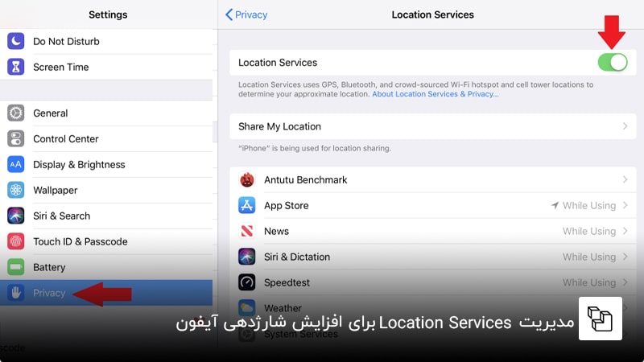Screen dimensions: 644x362
Task: Click "While Using" for Speedtest
Action: pos(589,282)
